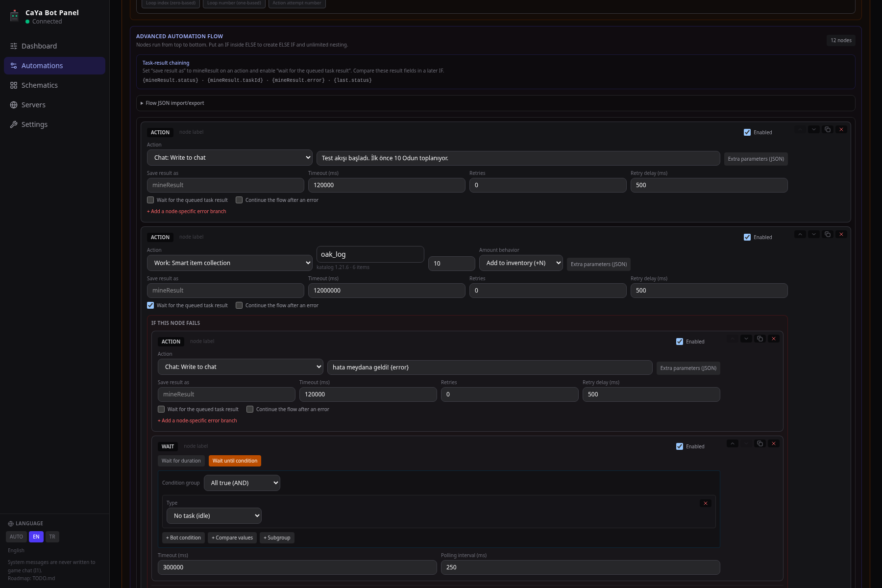Move the first Write to chat node down
Image resolution: width=882 pixels, height=588 pixels.
click(x=814, y=129)
